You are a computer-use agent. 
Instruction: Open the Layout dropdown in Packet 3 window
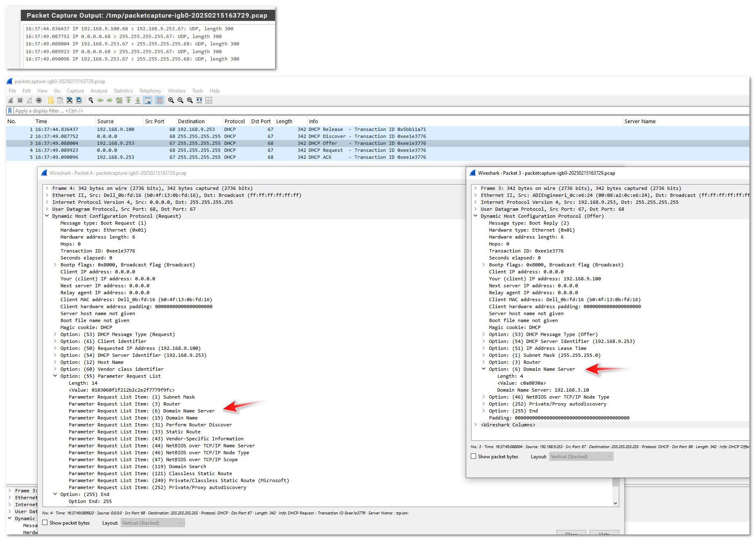581,456
